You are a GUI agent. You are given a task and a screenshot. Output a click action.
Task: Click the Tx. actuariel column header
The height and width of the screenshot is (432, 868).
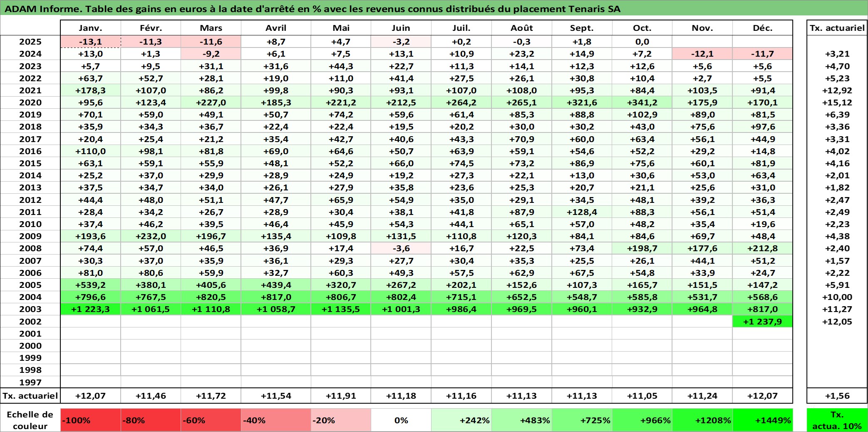[x=837, y=28]
